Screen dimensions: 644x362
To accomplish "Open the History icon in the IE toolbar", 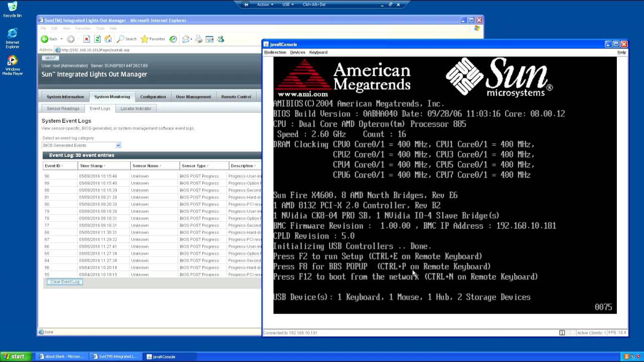I will [173, 39].
